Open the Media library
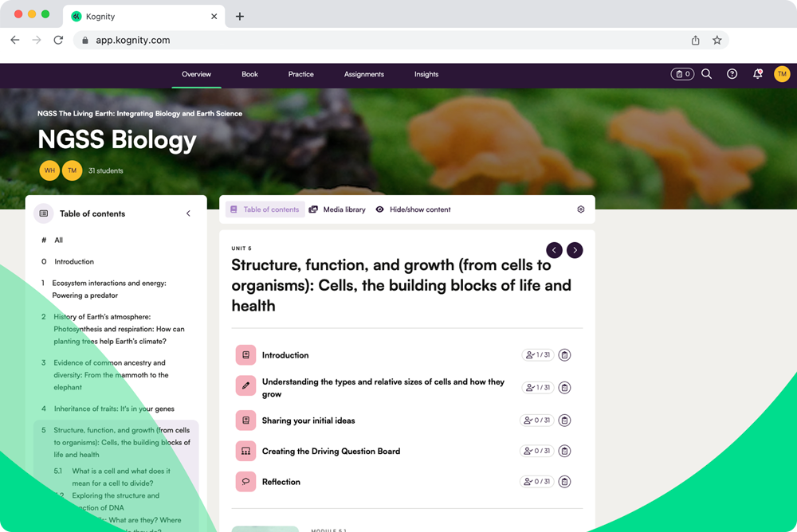Image resolution: width=797 pixels, height=532 pixels. point(337,209)
